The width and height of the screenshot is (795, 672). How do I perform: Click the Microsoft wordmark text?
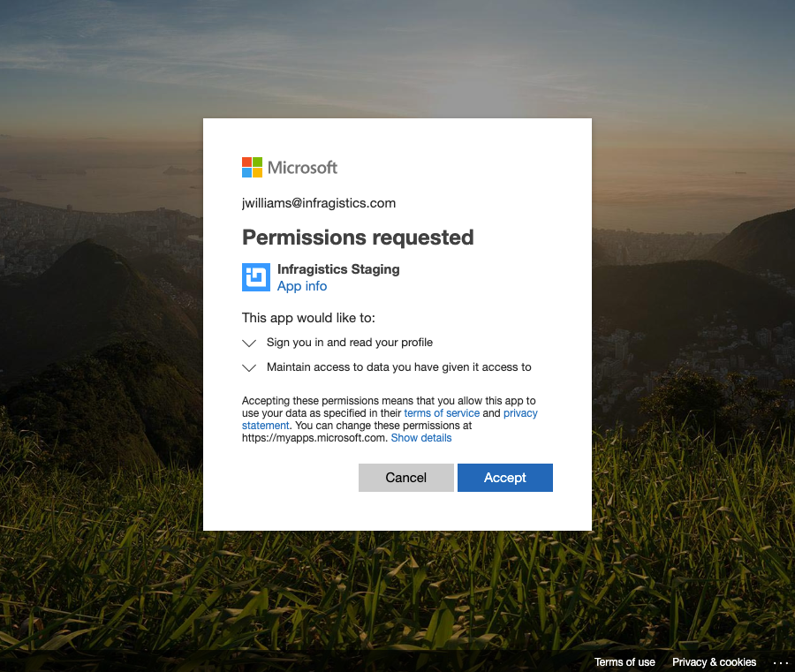click(302, 167)
